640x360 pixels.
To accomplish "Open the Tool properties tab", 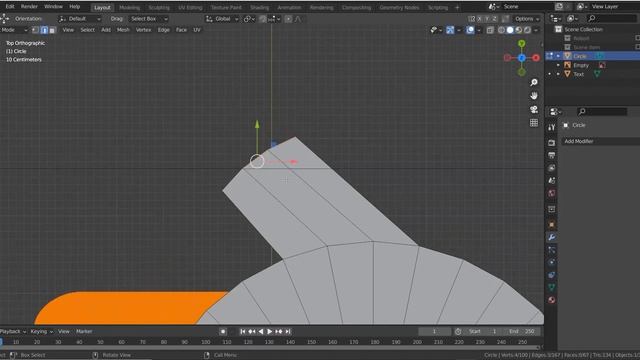I will (551, 127).
